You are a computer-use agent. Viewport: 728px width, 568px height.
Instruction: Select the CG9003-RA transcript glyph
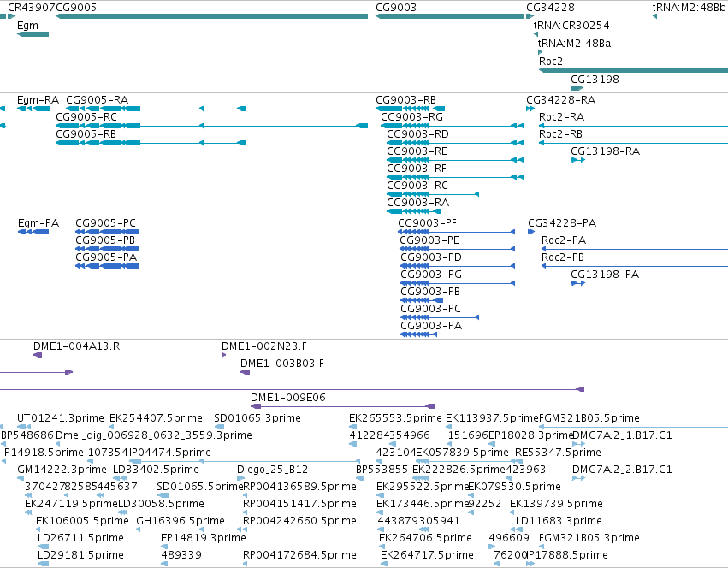[413, 211]
